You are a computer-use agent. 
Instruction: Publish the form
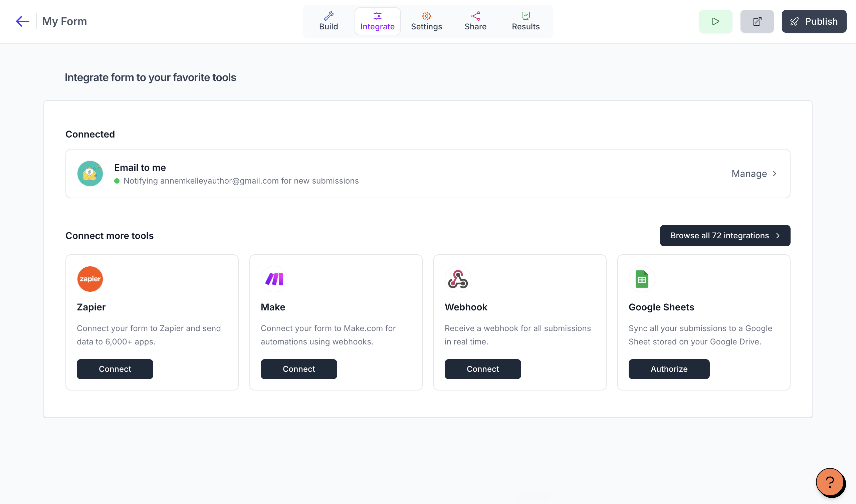[814, 21]
